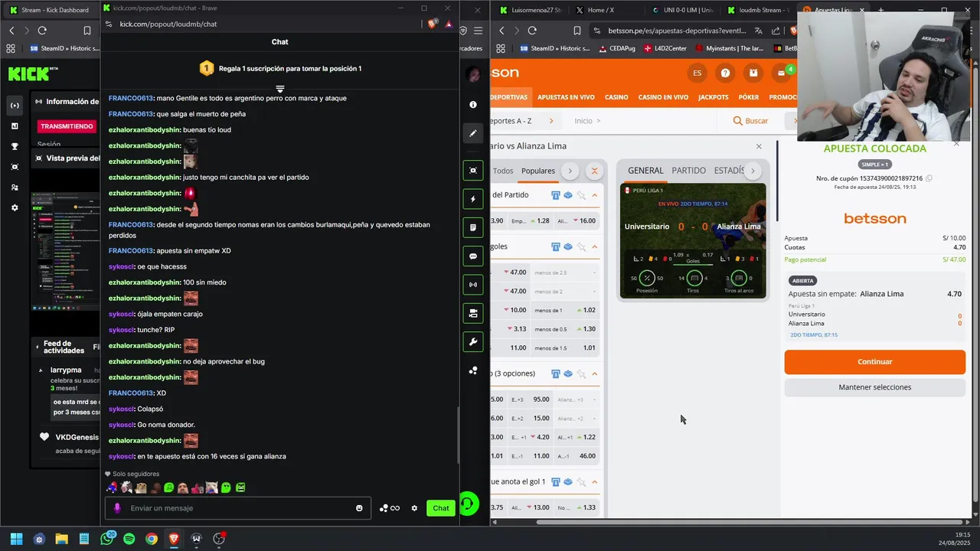Click the wrench tools icon in side strip
This screenshot has width=980, height=551.
473,342
